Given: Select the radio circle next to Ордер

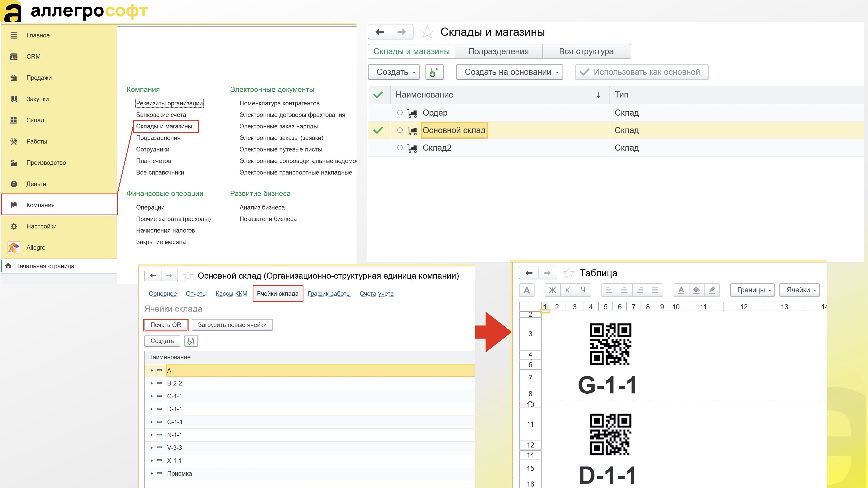Looking at the screenshot, I should pos(400,113).
